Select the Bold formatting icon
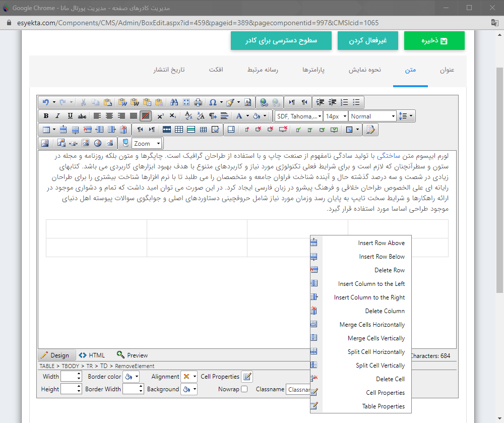This screenshot has height=423, width=504. click(x=46, y=115)
